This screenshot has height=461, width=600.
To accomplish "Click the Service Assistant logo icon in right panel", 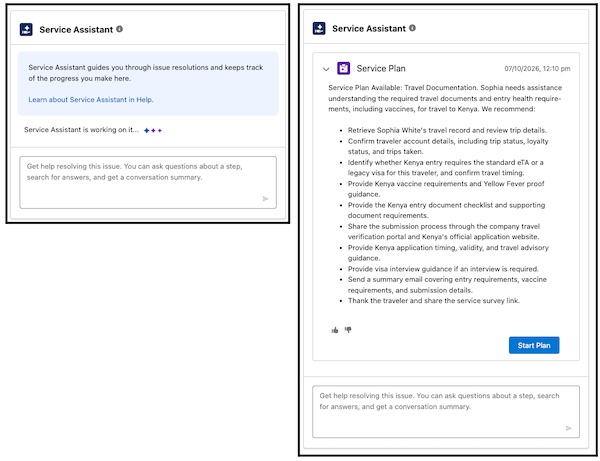I will pos(319,28).
